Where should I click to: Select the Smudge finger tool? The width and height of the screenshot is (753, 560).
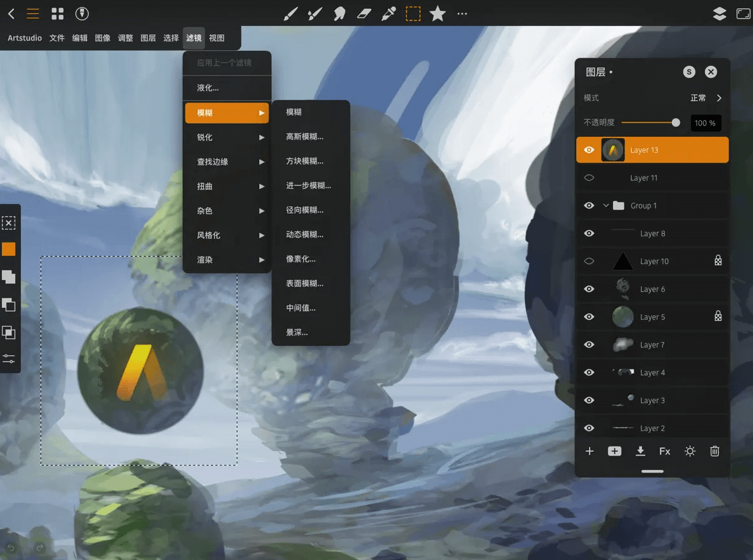(340, 13)
